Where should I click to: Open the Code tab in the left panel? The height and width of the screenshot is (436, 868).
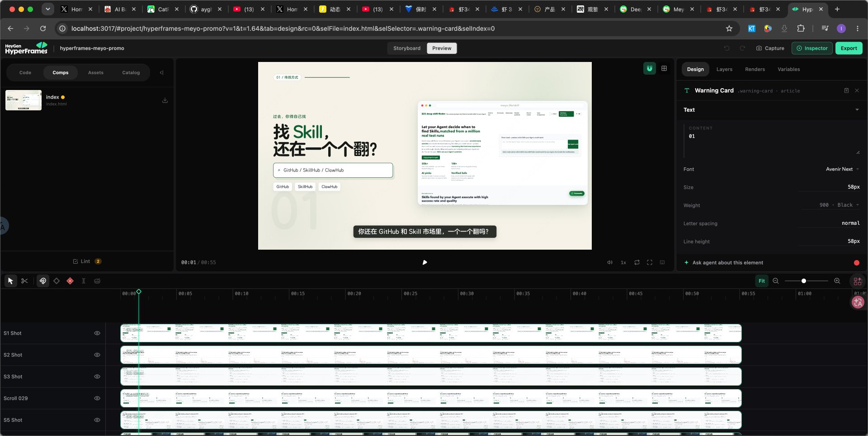click(25, 72)
